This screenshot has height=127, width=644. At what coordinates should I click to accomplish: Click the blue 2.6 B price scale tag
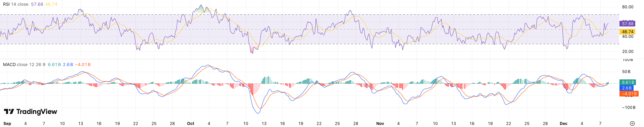(x=626, y=88)
